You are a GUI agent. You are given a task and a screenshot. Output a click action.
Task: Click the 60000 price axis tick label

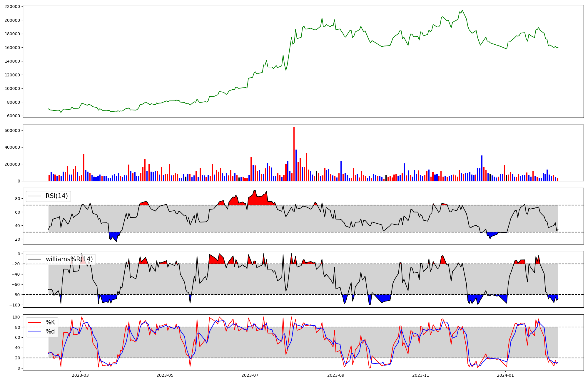14,116
